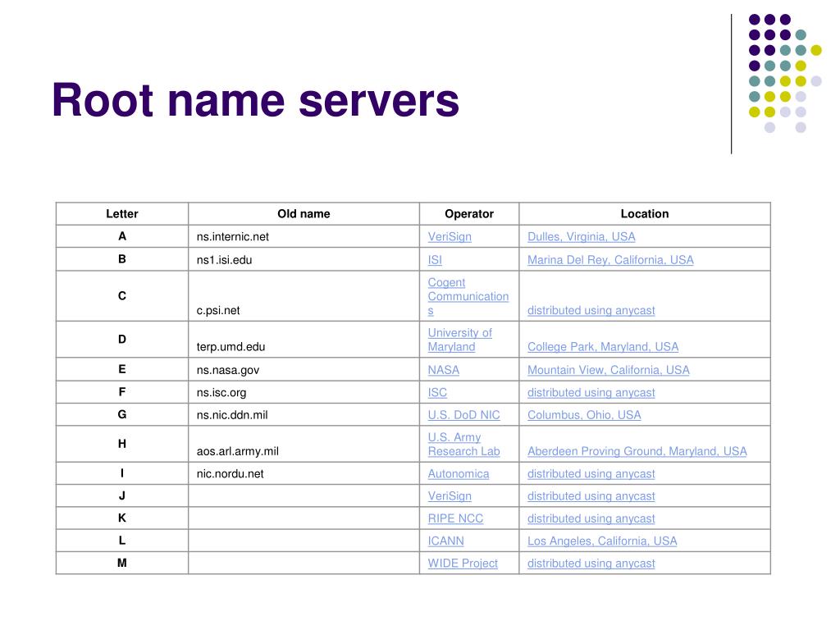The width and height of the screenshot is (840, 630).
Task: Select letter H in the Letter column
Action: 122,444
